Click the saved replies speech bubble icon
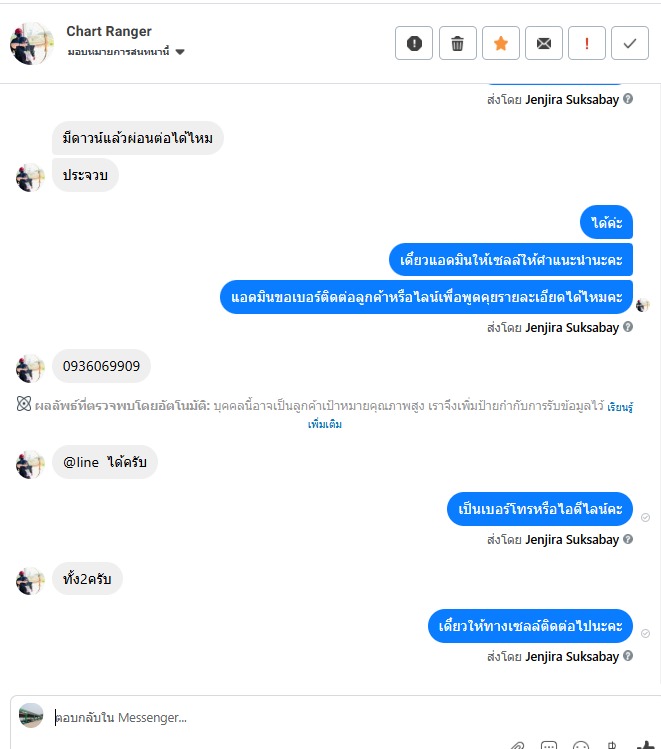The width and height of the screenshot is (661, 749). click(x=549, y=746)
